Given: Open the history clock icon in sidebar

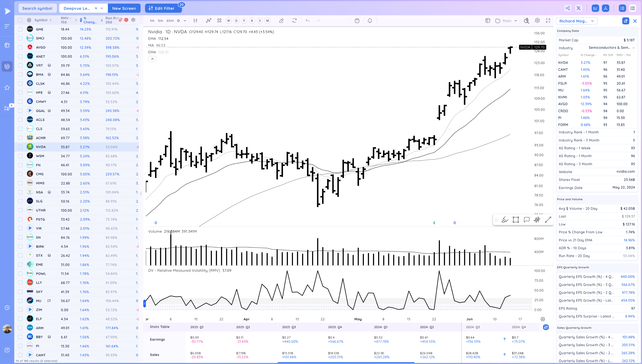Looking at the screenshot, I should [x=7, y=308].
